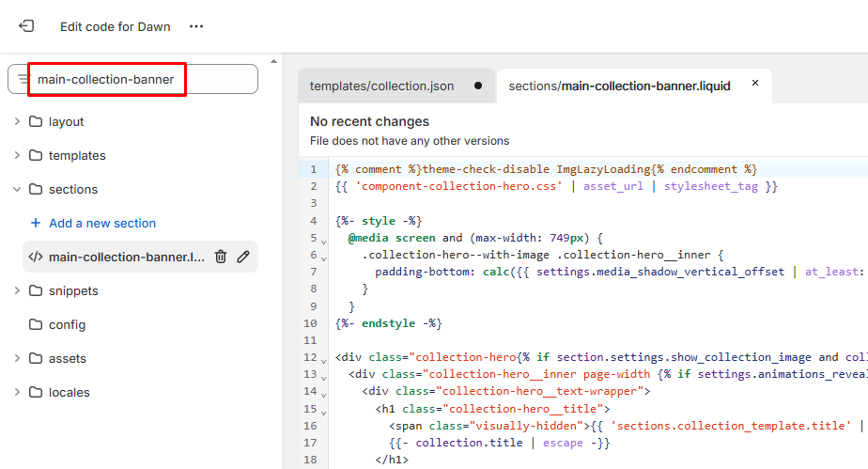The image size is (868, 469).
Task: Expand the layout folder chevron
Action: (17, 121)
